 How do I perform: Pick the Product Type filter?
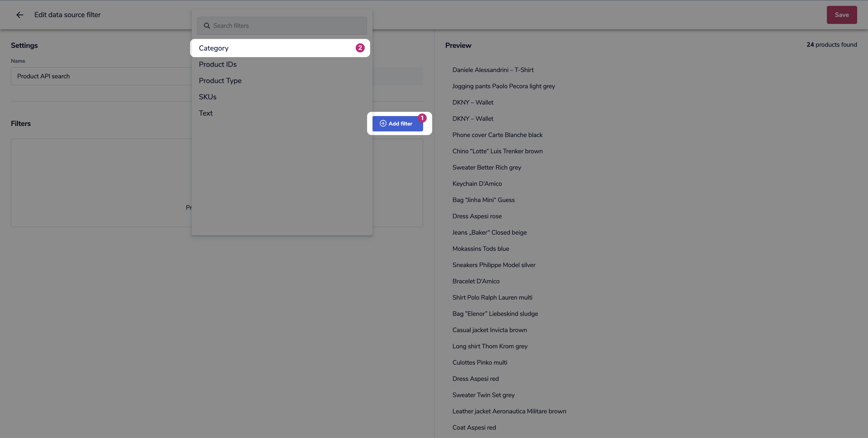(x=220, y=81)
